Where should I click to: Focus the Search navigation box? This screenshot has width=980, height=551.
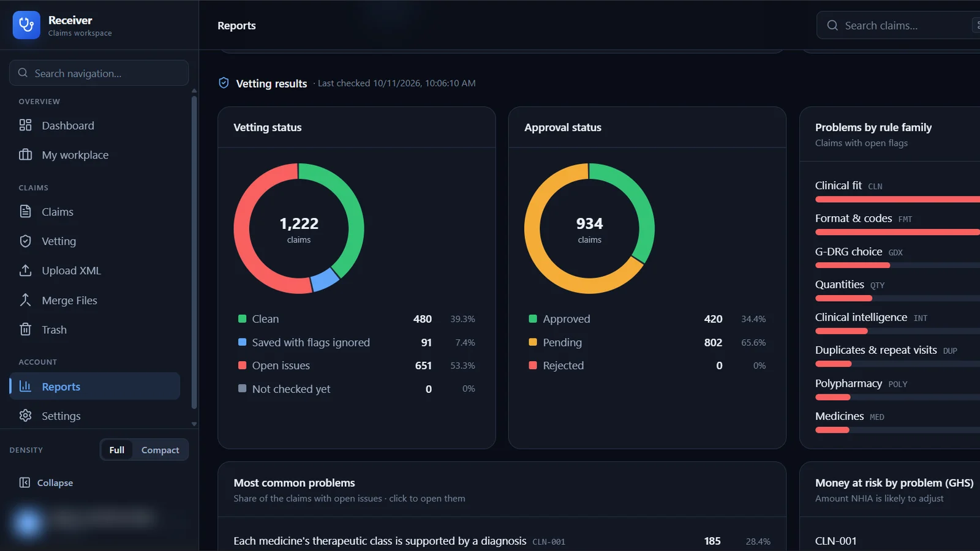[x=99, y=73]
